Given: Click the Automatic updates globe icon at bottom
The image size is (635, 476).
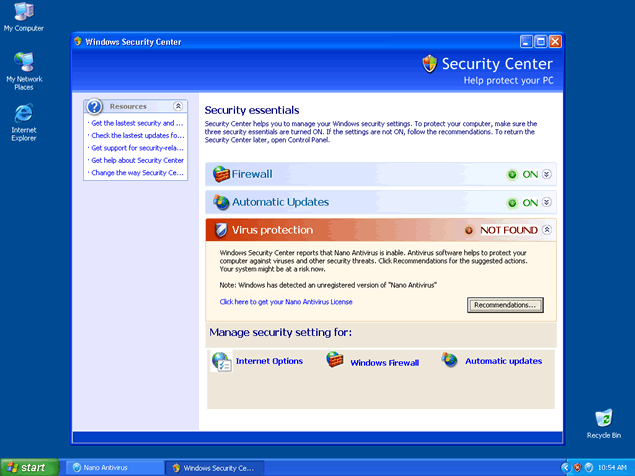Looking at the screenshot, I should click(450, 361).
